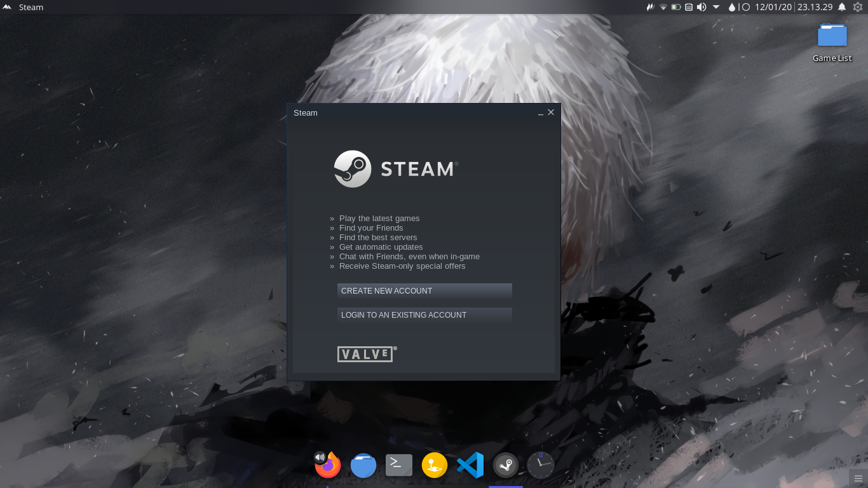
Task: Open the desktop menu at bottom-right corner
Action: click(858, 478)
